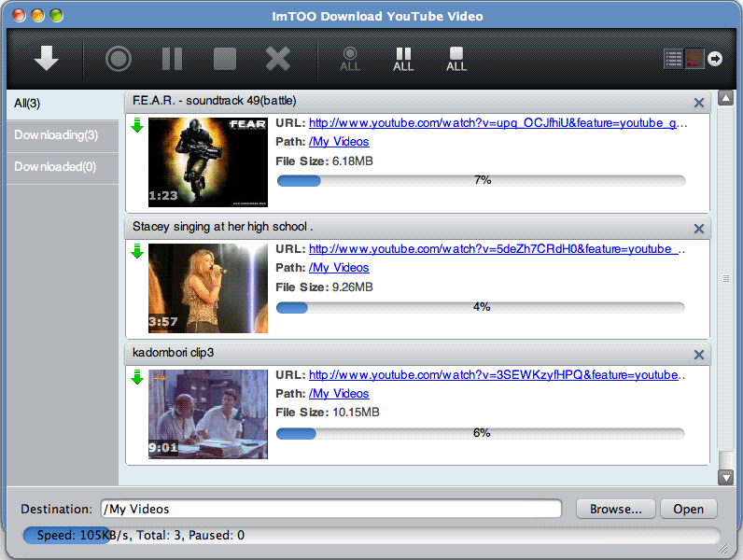The image size is (743, 560).
Task: Open the Stacey singing /My Videos path
Action: click(339, 268)
